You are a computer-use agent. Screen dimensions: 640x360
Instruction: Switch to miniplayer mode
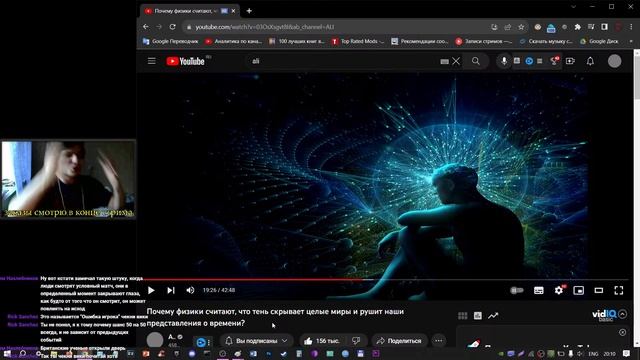pos(579,290)
